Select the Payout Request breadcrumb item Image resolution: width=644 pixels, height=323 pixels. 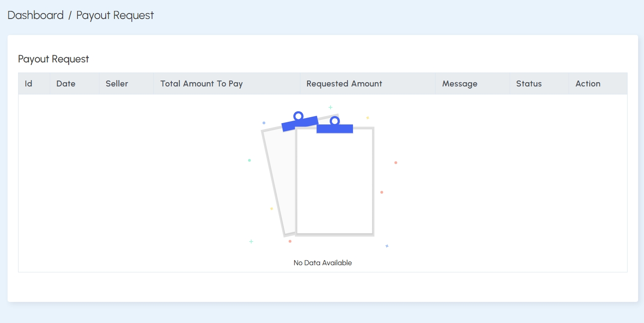click(115, 15)
